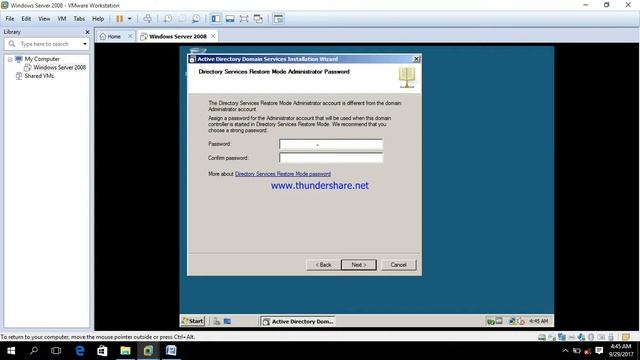
Task: Click the network adapter status icon
Action: 562,337
